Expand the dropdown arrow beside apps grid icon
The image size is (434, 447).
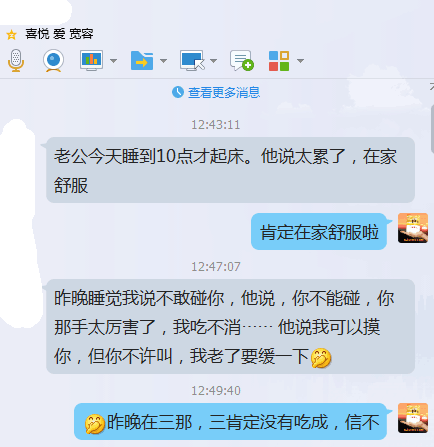(300, 61)
